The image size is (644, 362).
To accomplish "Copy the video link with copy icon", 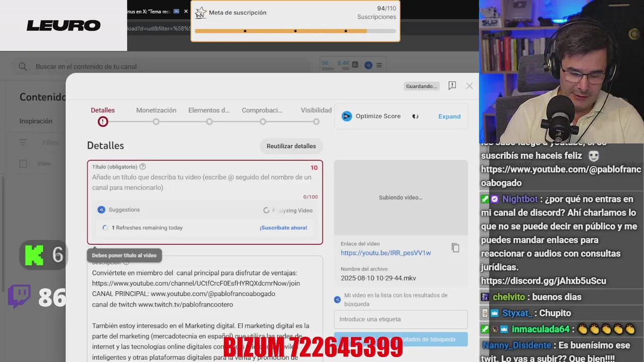I will [455, 248].
